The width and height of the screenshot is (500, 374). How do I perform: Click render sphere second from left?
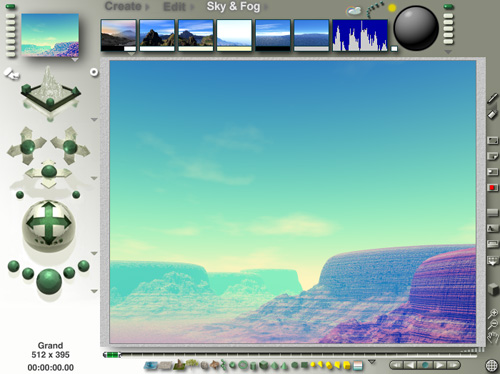[x=28, y=274]
